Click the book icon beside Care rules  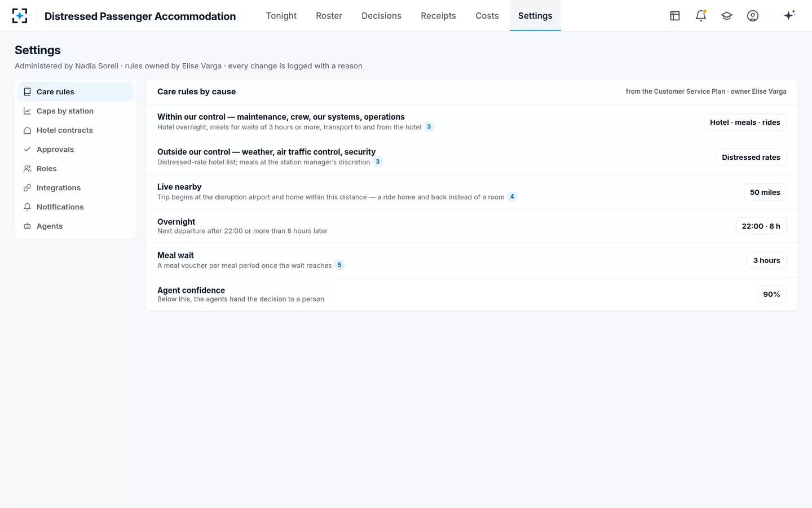point(27,92)
